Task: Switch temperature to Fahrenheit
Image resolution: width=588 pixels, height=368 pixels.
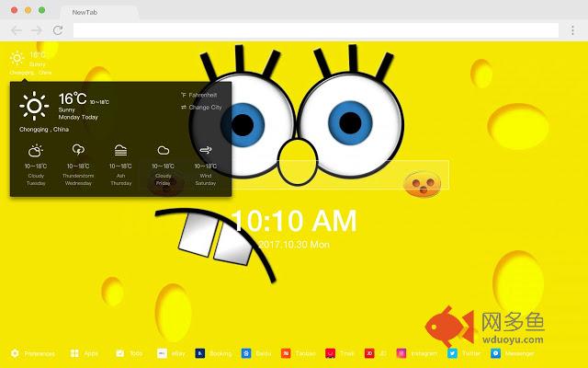Action: [198, 95]
